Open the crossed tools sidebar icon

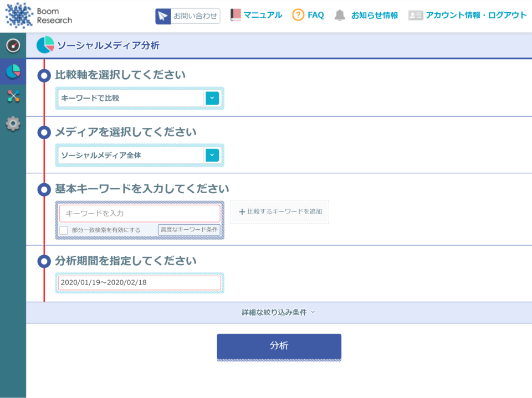coord(13,97)
